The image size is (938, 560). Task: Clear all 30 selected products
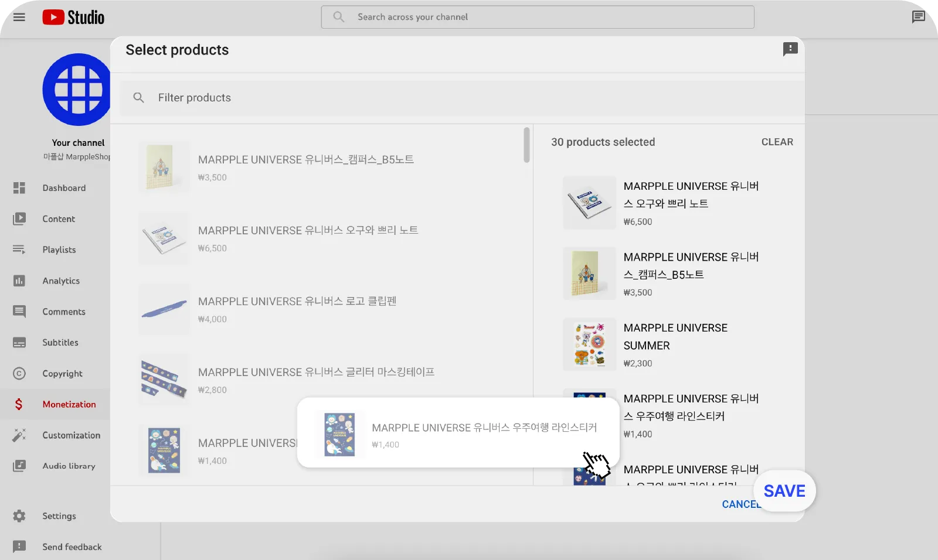(777, 142)
